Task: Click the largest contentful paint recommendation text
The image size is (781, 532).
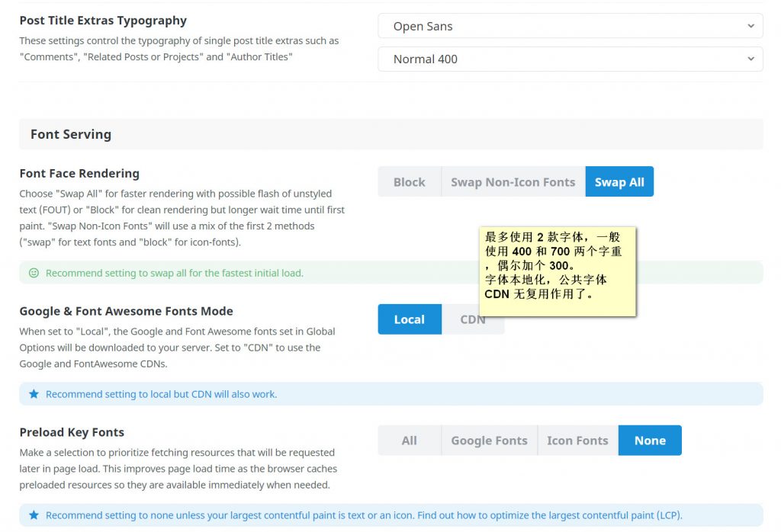Action: [364, 515]
